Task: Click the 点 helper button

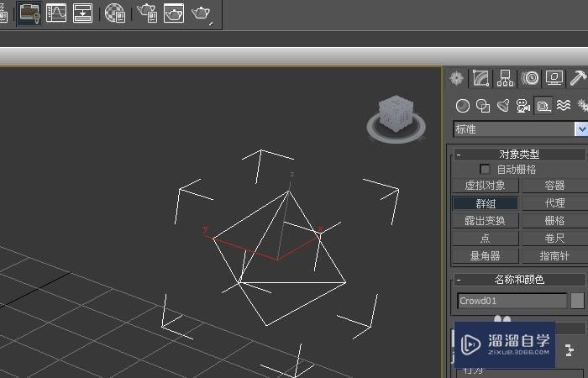Action: pos(486,238)
